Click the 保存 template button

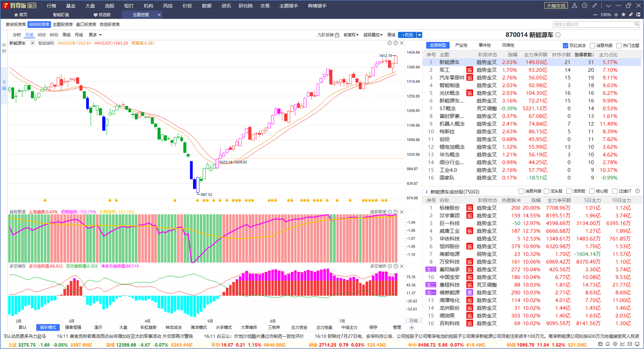[x=373, y=328]
